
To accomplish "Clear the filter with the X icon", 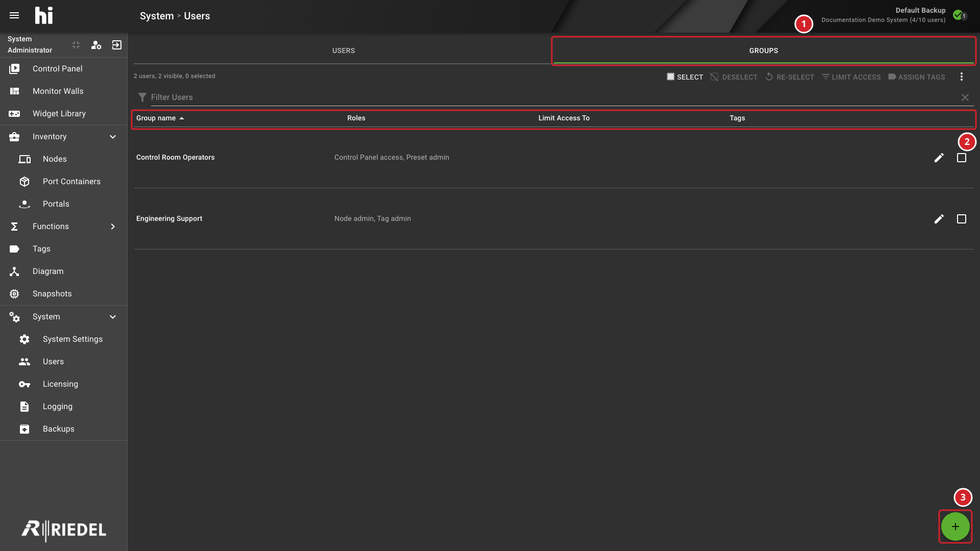I will (x=965, y=97).
